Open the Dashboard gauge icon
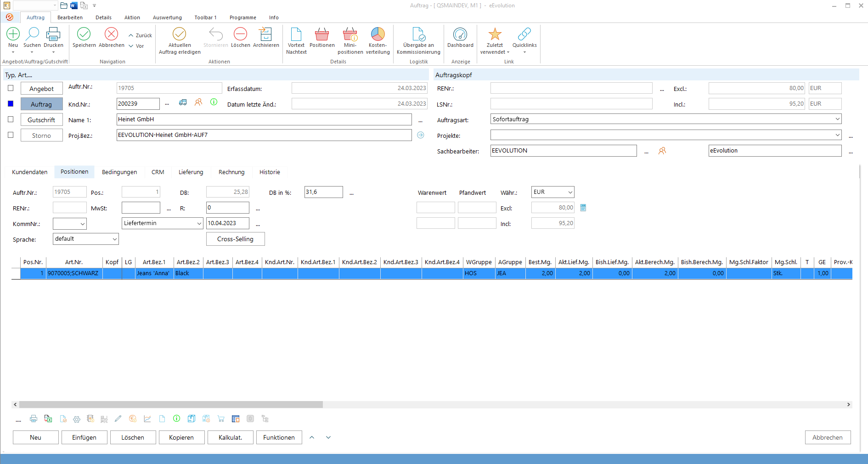The width and height of the screenshot is (868, 464). [460, 34]
